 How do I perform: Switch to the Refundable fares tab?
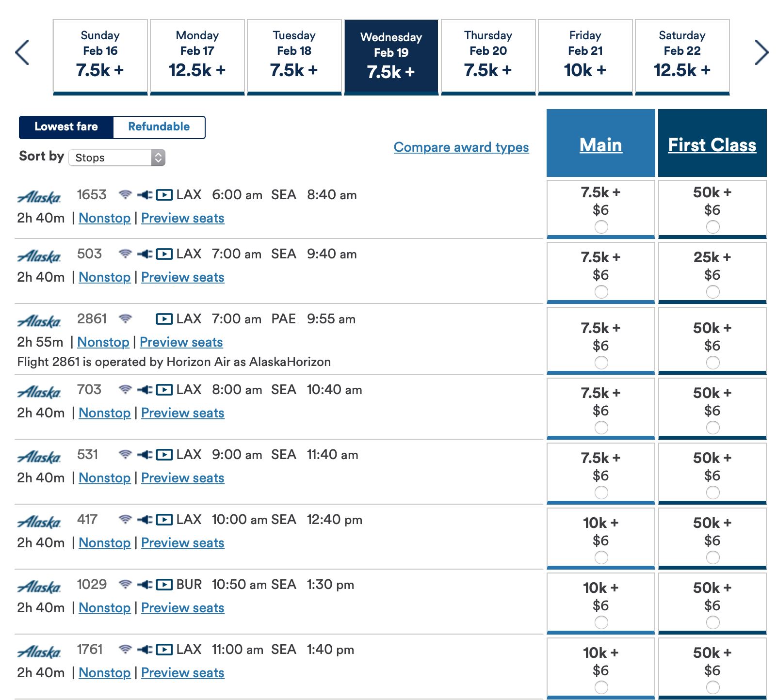coord(159,127)
